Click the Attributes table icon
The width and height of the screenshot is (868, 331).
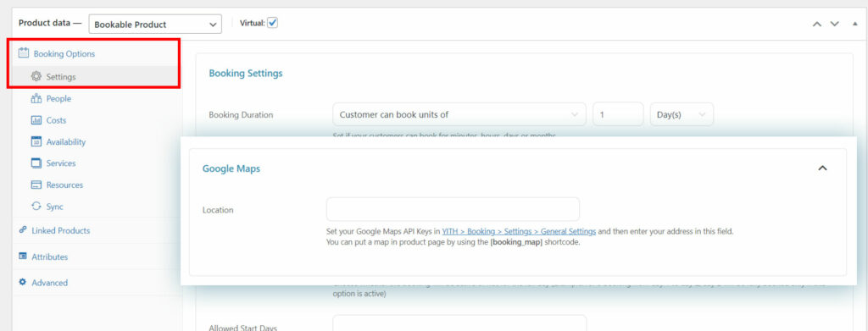pyautogui.click(x=23, y=257)
